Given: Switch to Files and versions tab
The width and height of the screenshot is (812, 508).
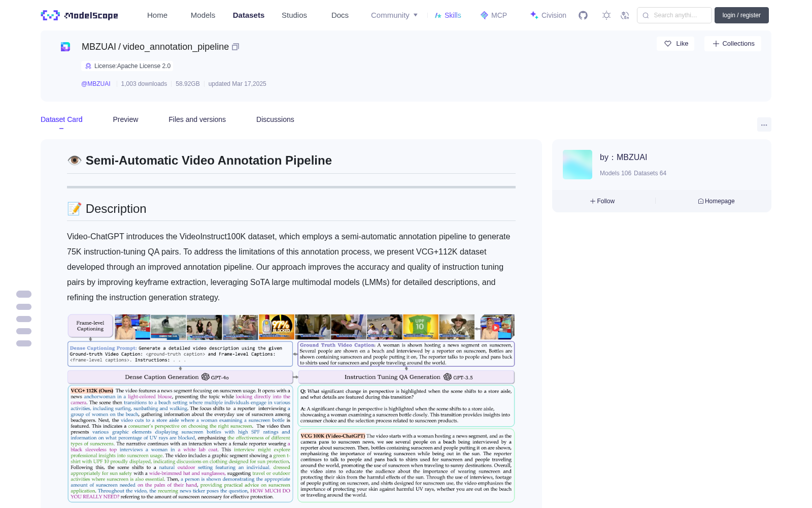Looking at the screenshot, I should [197, 119].
